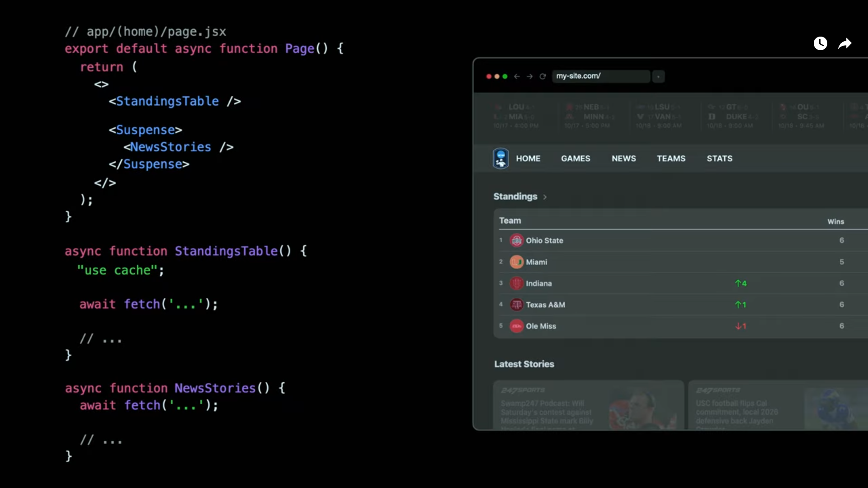The height and width of the screenshot is (488, 868).
Task: Go to the TEAMS page
Action: pyautogui.click(x=671, y=159)
